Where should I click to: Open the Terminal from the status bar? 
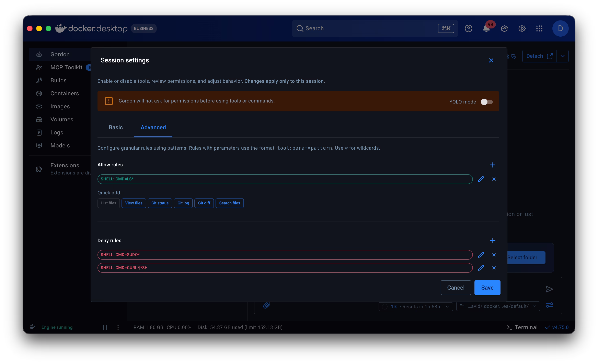tap(522, 327)
